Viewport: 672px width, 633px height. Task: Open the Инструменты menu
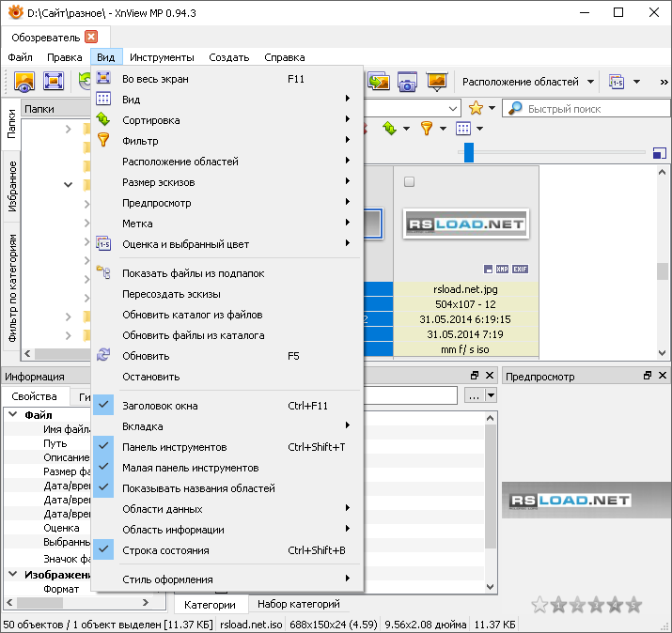162,57
